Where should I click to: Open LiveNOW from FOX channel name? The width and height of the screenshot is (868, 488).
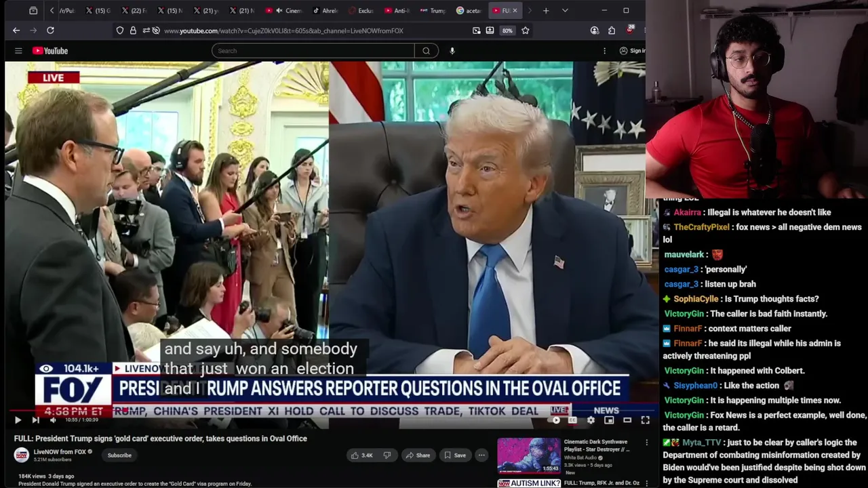[60, 452]
